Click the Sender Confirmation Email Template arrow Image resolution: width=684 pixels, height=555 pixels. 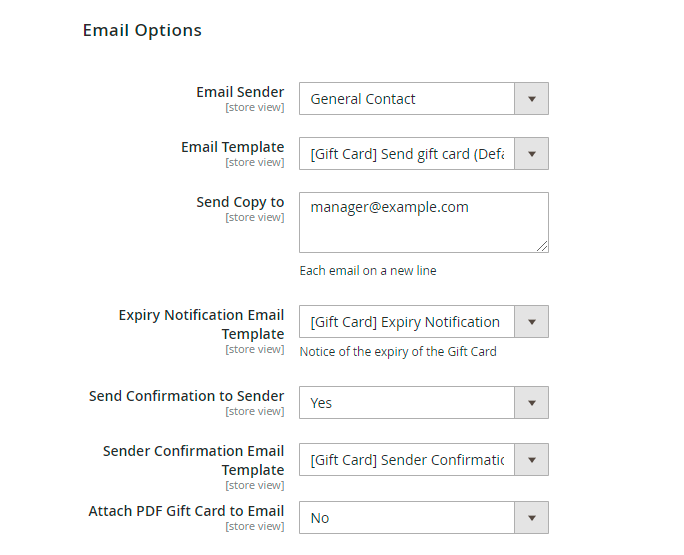click(531, 460)
